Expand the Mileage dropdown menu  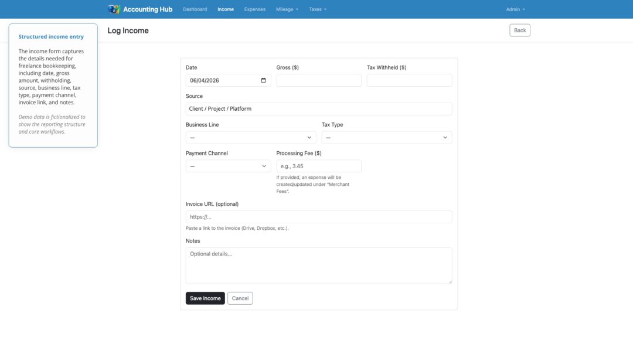click(x=287, y=9)
